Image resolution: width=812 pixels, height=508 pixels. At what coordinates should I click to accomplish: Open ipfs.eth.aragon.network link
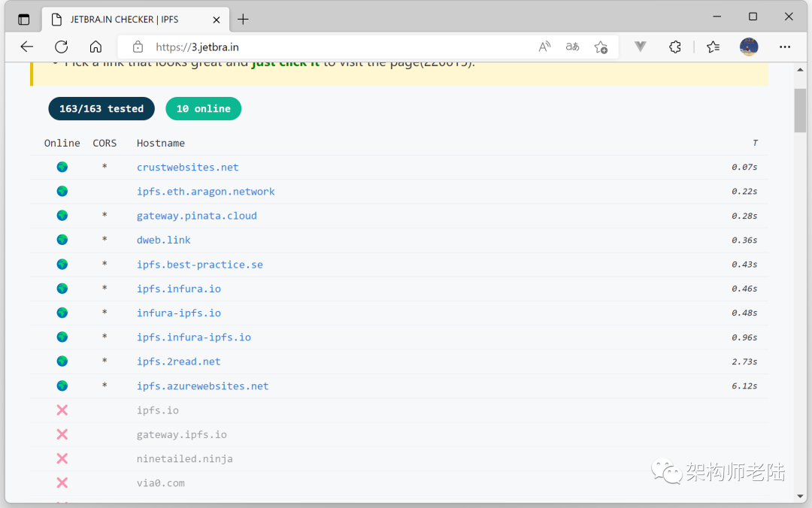pos(205,192)
